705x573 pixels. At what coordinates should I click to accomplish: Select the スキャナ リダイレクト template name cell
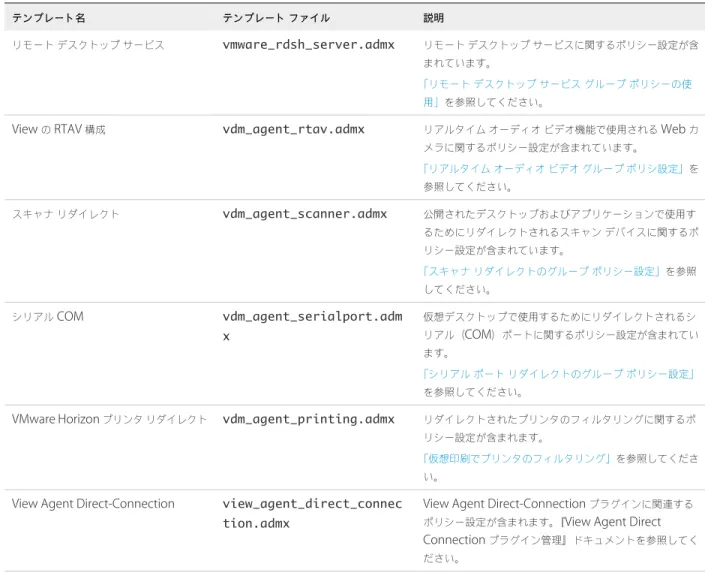pos(66,214)
